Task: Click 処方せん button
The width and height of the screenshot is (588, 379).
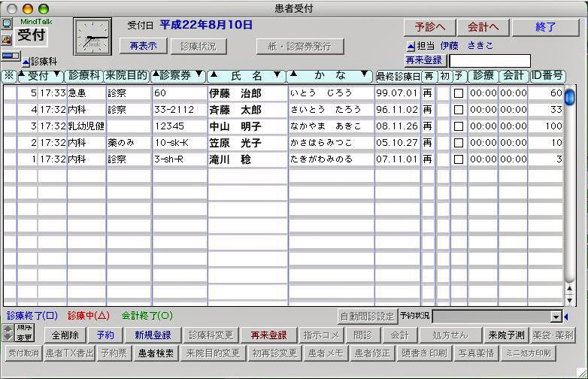Action: click(x=450, y=335)
